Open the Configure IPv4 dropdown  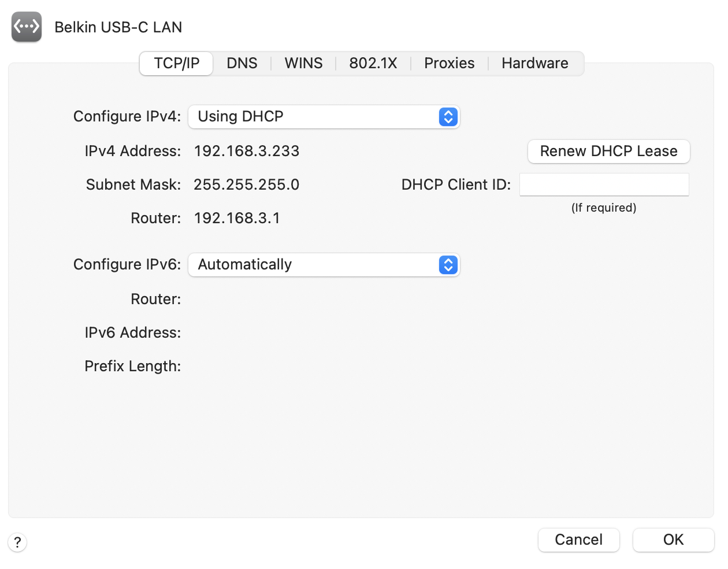[x=324, y=117]
